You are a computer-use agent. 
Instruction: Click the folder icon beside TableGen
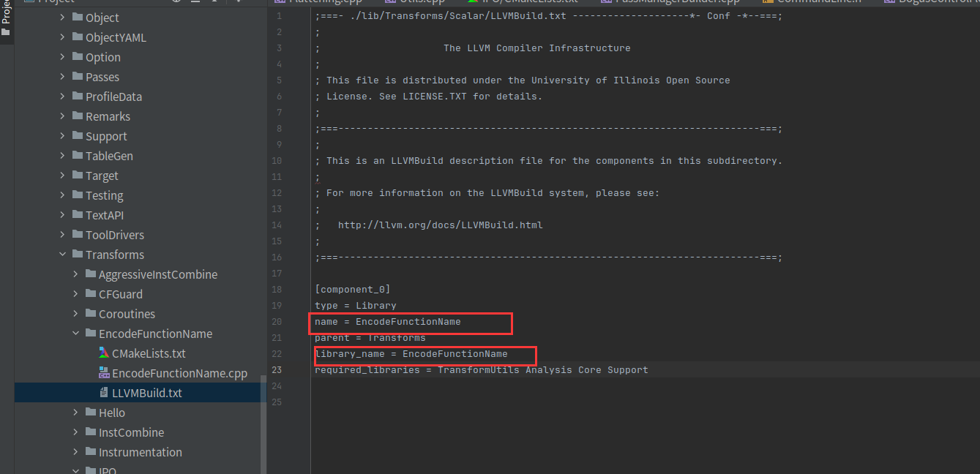(x=78, y=156)
